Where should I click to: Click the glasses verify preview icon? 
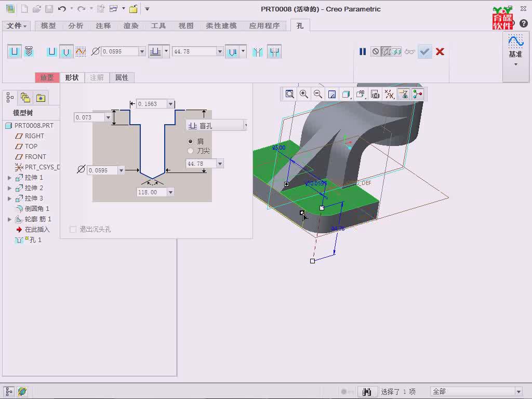pos(410,51)
